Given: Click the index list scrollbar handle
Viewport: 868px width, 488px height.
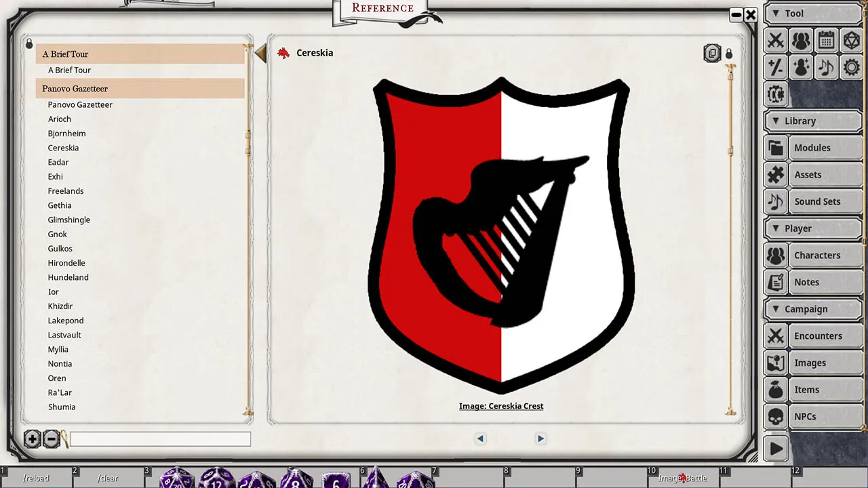Looking at the screenshot, I should point(248,142).
